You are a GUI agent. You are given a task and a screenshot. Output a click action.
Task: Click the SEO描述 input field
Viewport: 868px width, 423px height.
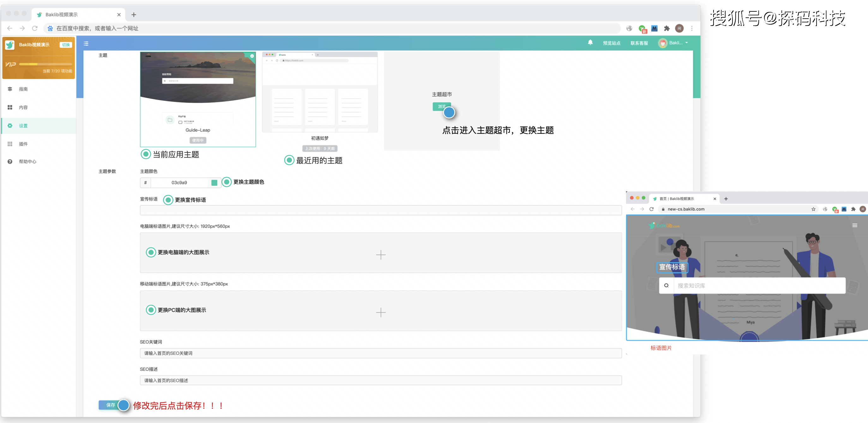pos(381,380)
